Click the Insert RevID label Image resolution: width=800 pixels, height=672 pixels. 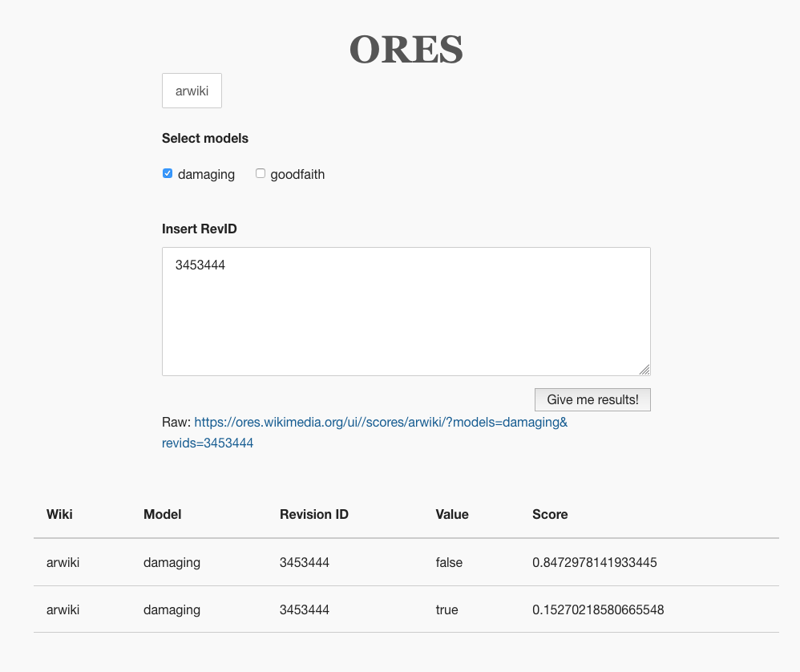click(x=200, y=229)
